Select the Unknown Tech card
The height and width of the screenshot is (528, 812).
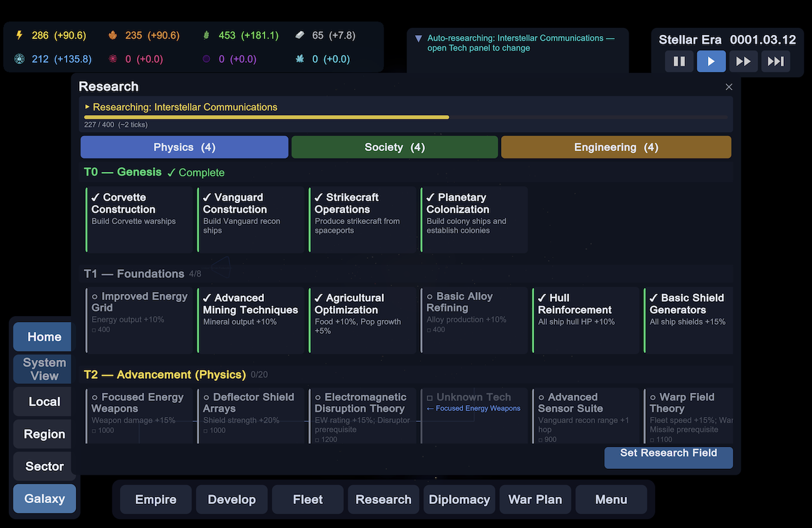pyautogui.click(x=475, y=416)
